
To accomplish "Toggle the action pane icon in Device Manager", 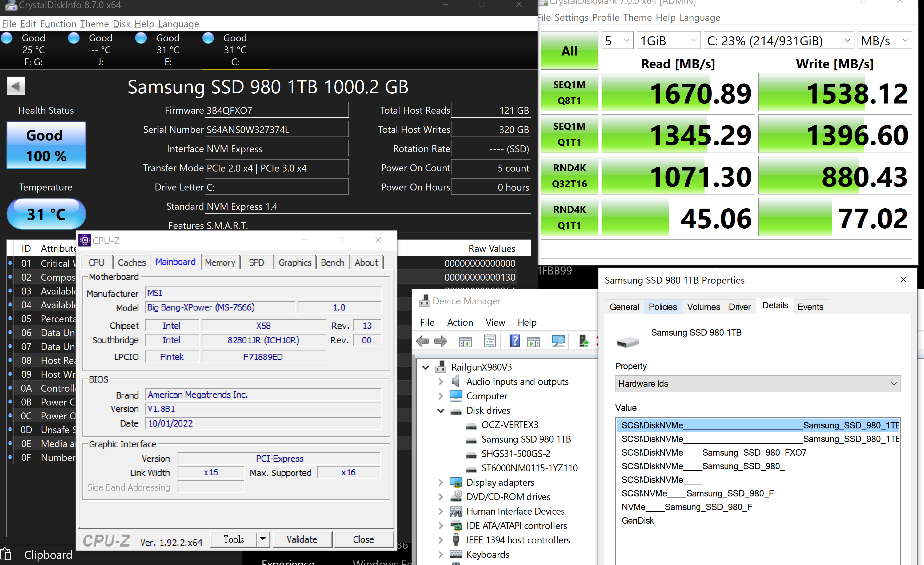I will 533,341.
